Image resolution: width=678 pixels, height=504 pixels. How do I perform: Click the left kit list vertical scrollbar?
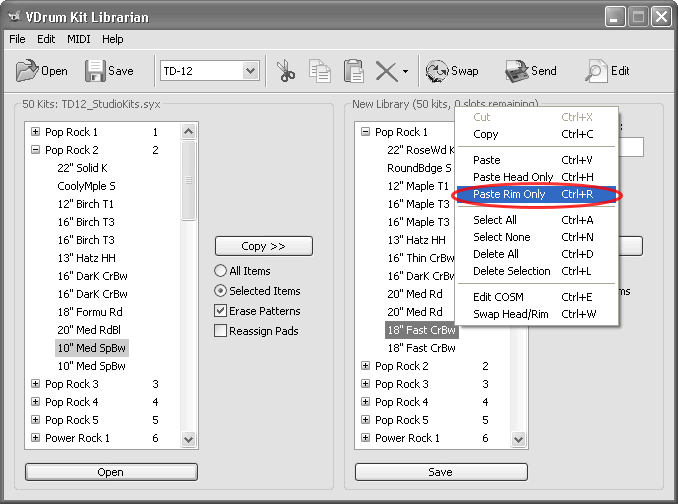click(x=189, y=300)
